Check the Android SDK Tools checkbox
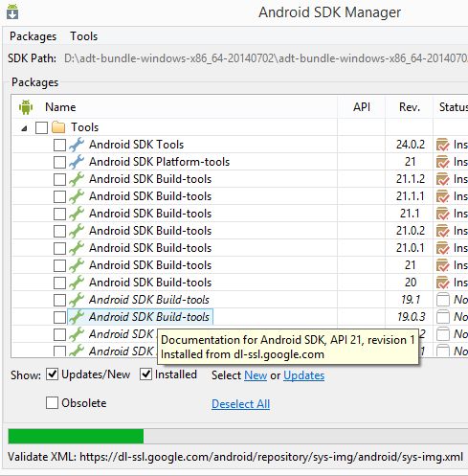Viewport: 468px width, 476px height. (59, 145)
